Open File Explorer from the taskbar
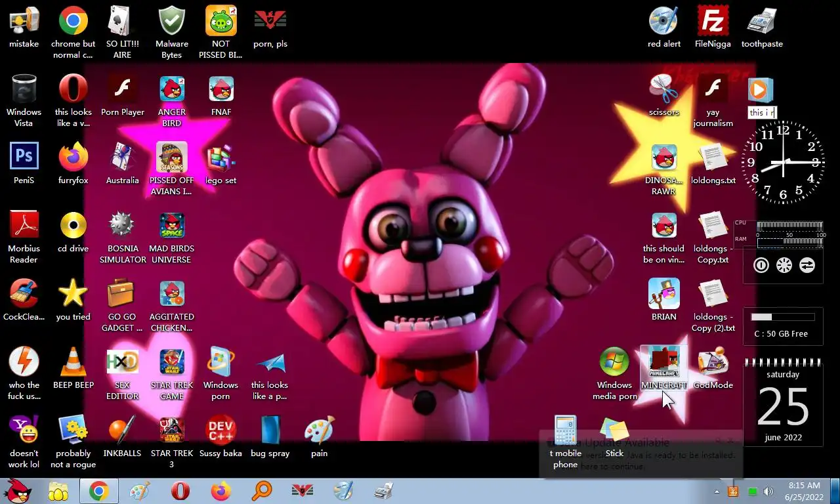 click(x=58, y=491)
